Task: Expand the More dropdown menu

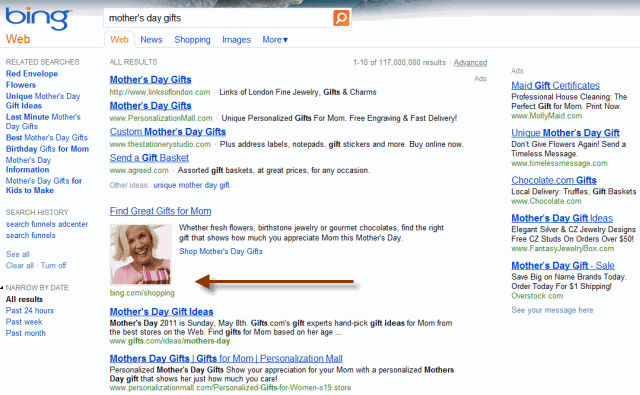Action: pos(275,40)
